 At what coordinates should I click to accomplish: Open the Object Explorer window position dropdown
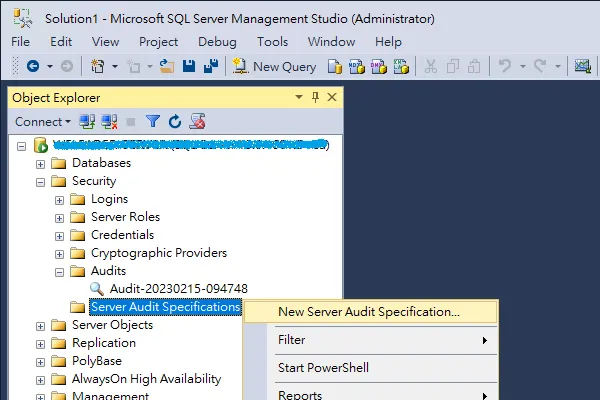point(299,97)
